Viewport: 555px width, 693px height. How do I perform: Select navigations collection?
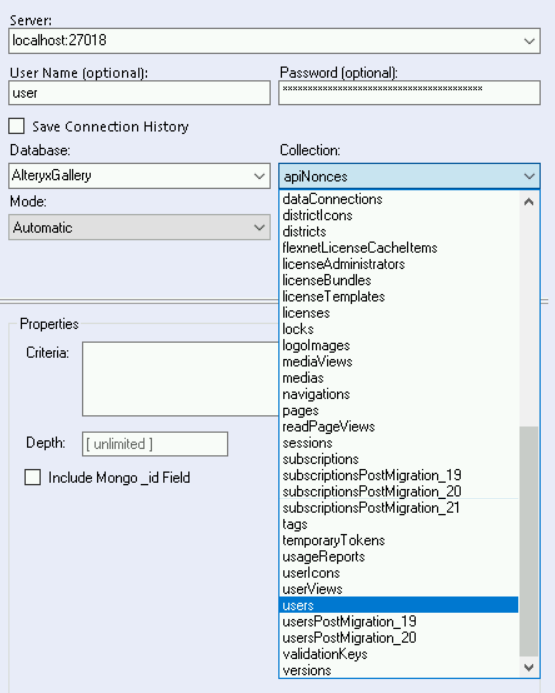coord(399,394)
